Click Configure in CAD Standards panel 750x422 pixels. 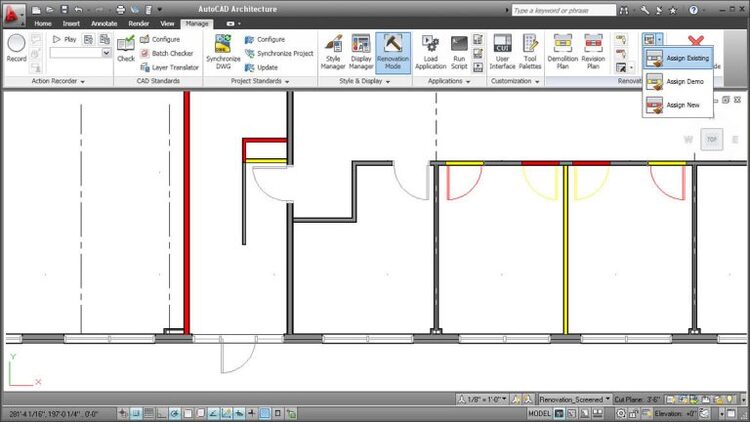pos(160,39)
